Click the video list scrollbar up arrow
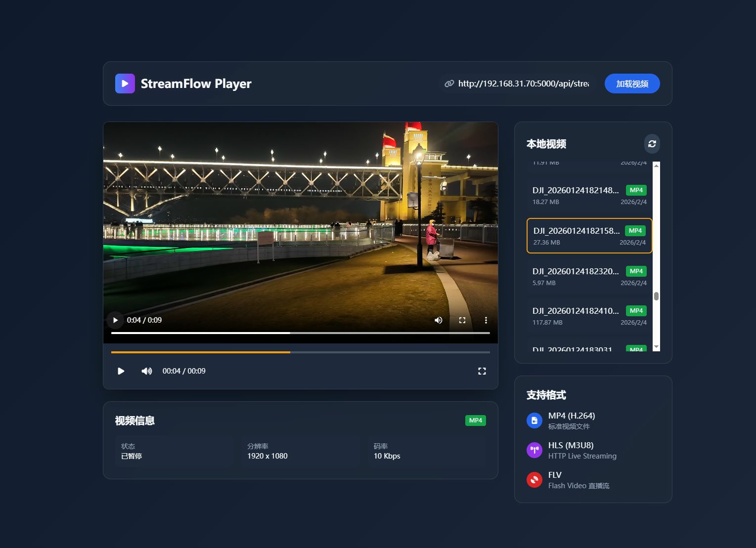The width and height of the screenshot is (756, 548). 656,166
